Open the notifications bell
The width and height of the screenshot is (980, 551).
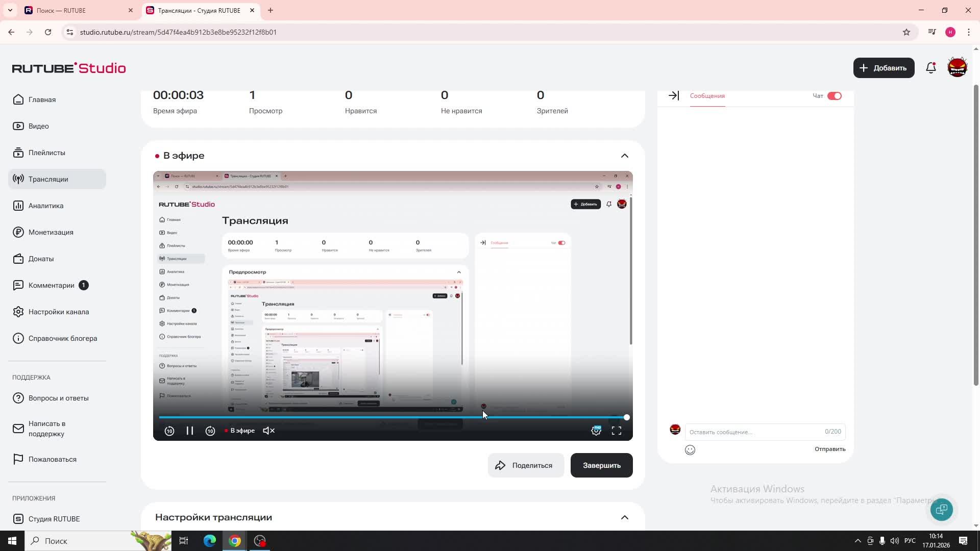[930, 68]
